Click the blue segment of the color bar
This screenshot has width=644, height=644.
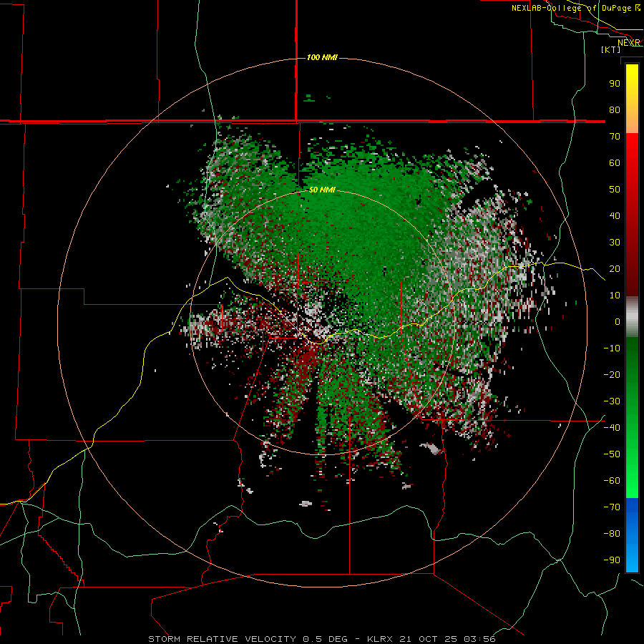(632, 535)
